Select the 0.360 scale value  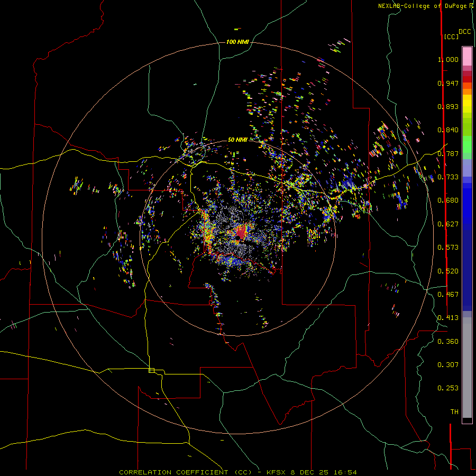448,342
